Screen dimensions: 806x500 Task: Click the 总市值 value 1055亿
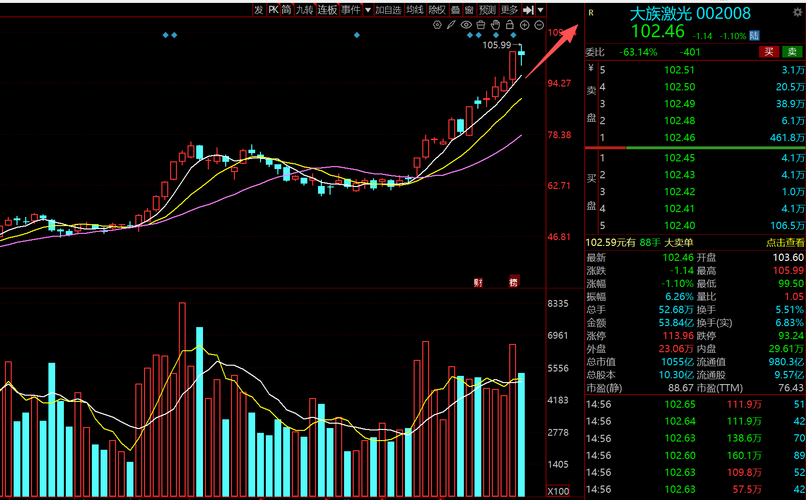(677, 362)
